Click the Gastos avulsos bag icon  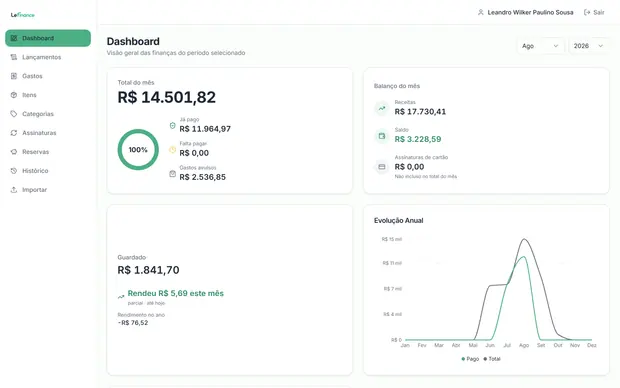point(172,174)
